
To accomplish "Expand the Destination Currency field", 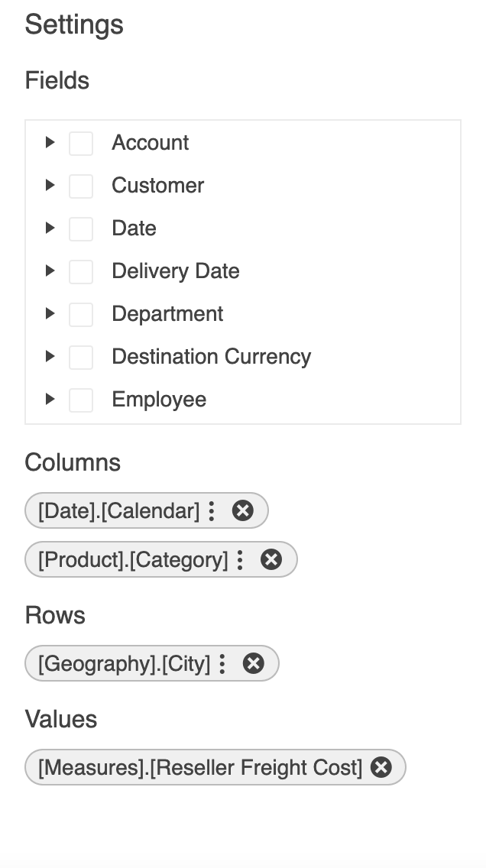I will click(50, 357).
